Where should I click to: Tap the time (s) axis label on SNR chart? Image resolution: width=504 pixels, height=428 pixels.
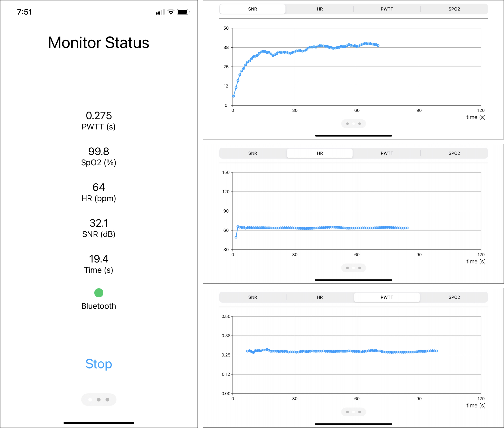476,118
